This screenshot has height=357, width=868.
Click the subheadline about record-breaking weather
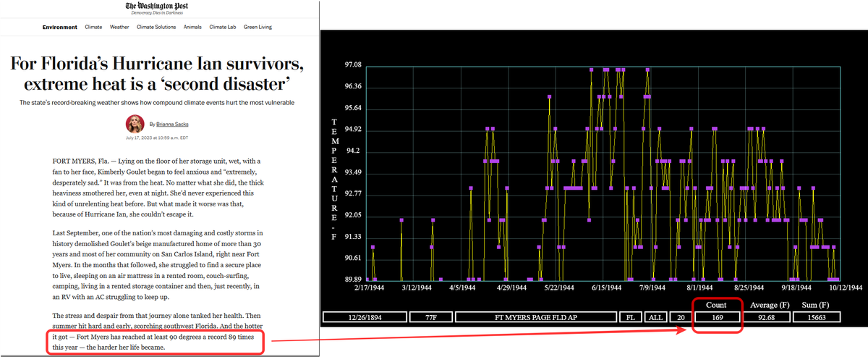coord(157,103)
